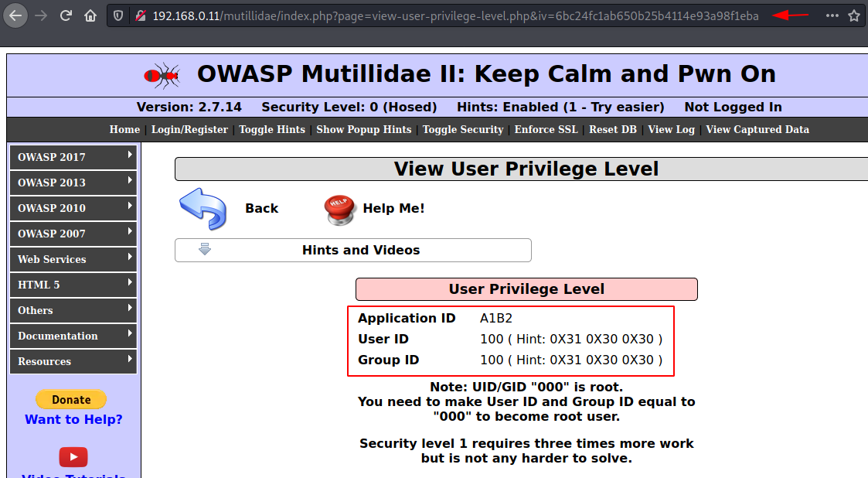Expand the HTML 5 sidebar menu
This screenshot has height=478, width=868.
(x=73, y=284)
